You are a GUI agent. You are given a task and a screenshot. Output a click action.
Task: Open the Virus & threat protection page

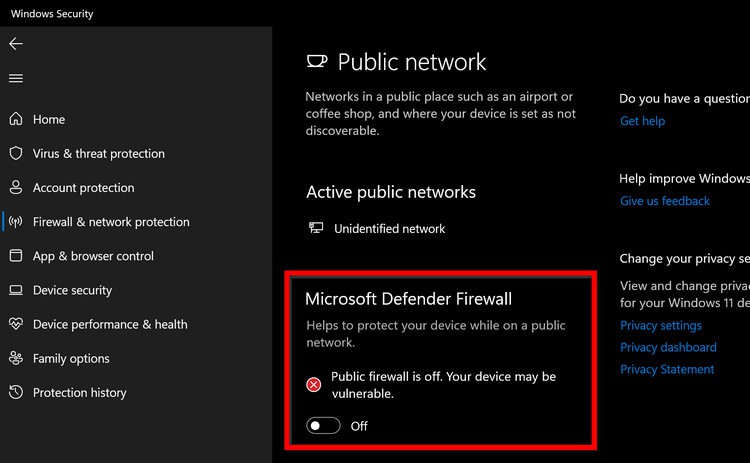(98, 153)
